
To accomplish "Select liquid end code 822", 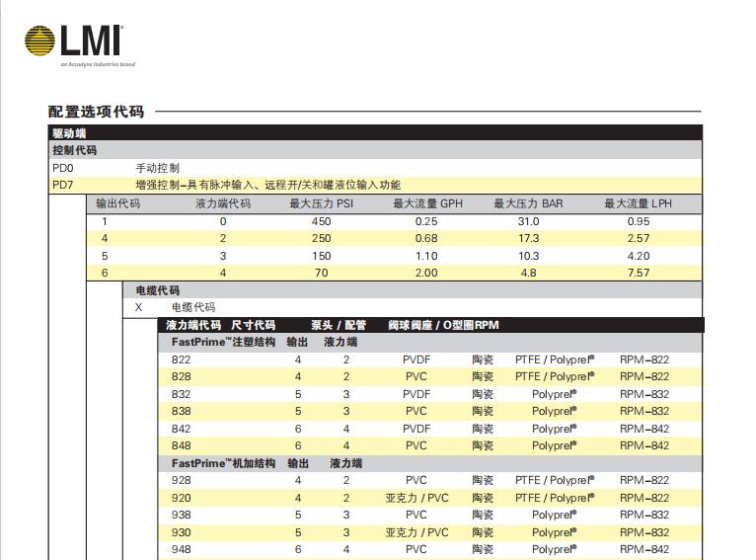I will click(x=181, y=360).
